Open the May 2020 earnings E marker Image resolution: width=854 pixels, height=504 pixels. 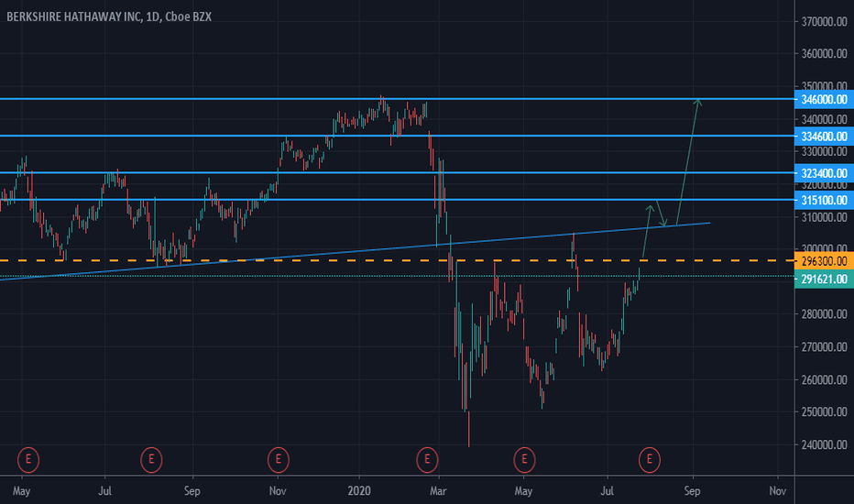coord(524,460)
